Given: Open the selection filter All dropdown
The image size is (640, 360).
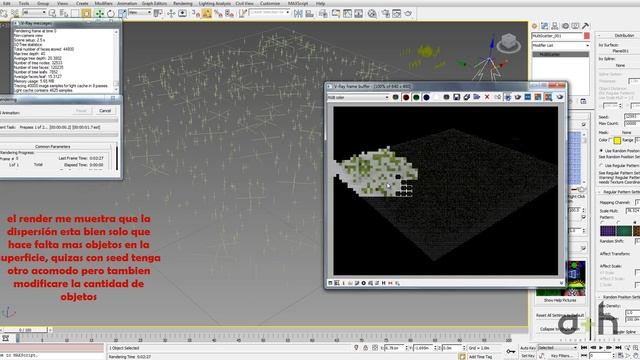Looking at the screenshot, I should 34,13.
